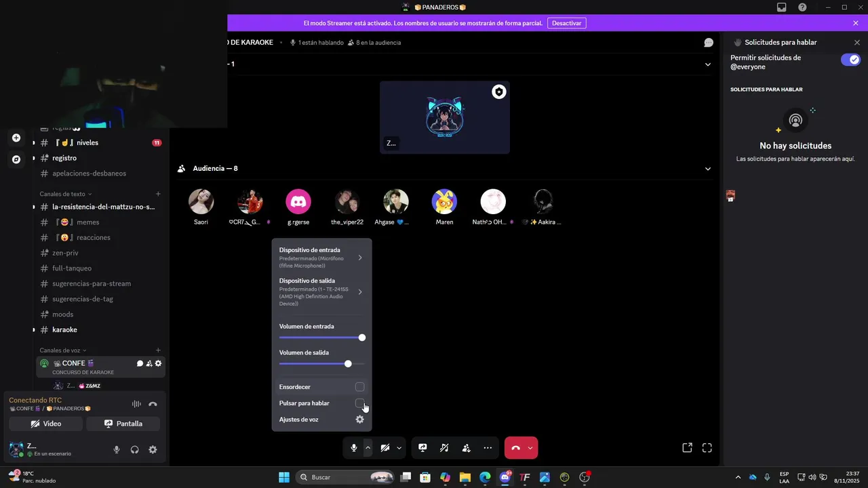Edit CONFE channel settings gear
This screenshot has width=868, height=488.
(159, 364)
